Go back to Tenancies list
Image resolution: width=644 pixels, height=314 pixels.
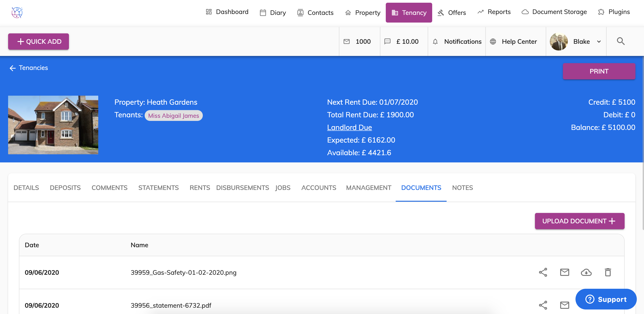click(x=28, y=68)
